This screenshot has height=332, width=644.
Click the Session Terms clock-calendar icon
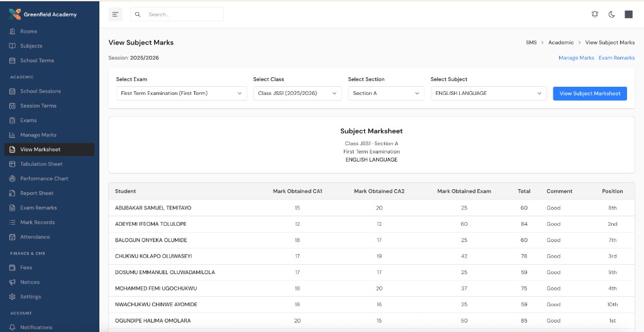pos(13,106)
